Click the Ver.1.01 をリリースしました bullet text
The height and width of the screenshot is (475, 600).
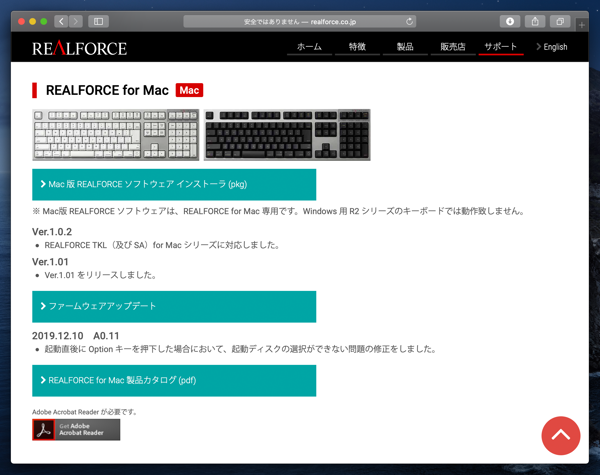pyautogui.click(x=100, y=275)
